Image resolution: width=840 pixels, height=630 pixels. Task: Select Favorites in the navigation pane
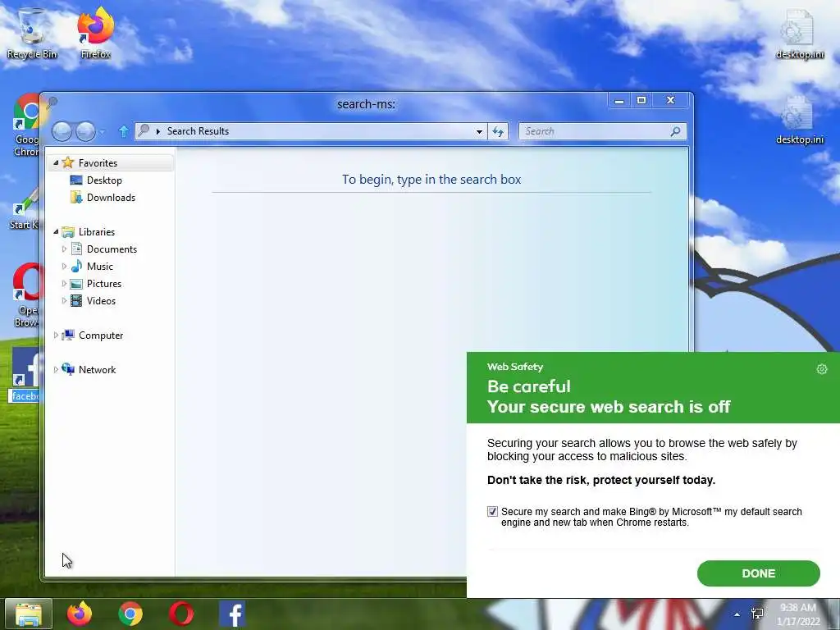coord(98,163)
